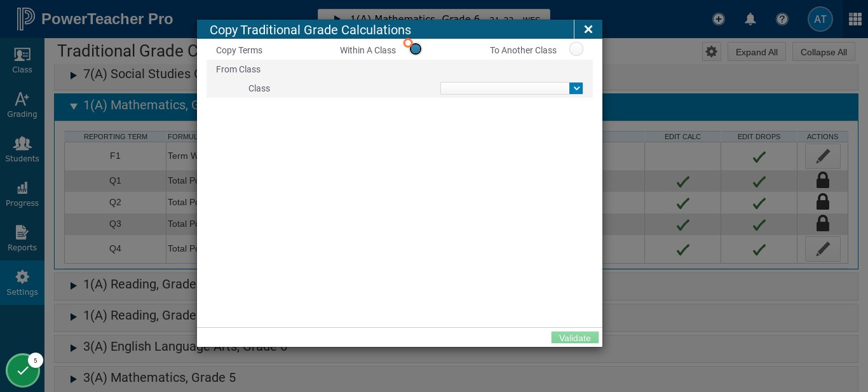Click the F1 reporting term cell
The height and width of the screenshot is (392, 868).
pos(115,156)
